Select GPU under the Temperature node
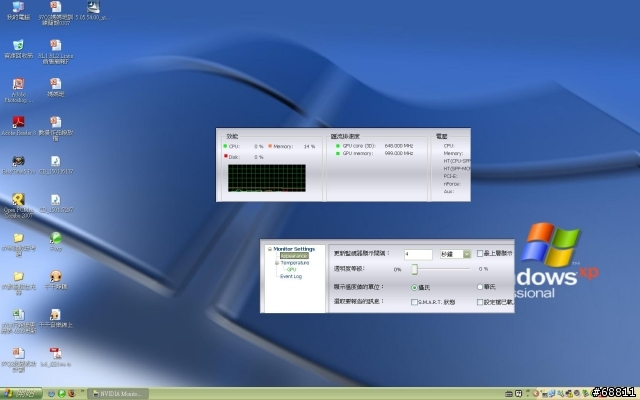Viewport: 640px width, 400px height. tap(291, 269)
